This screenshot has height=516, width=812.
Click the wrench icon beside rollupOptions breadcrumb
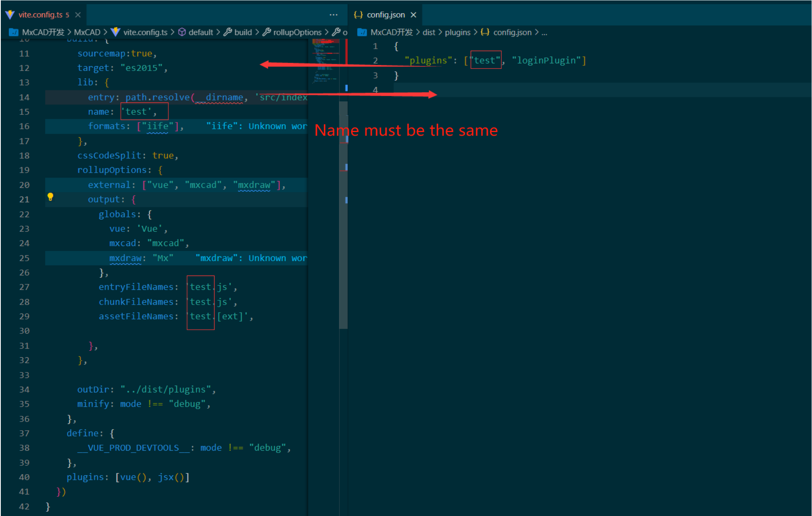266,32
